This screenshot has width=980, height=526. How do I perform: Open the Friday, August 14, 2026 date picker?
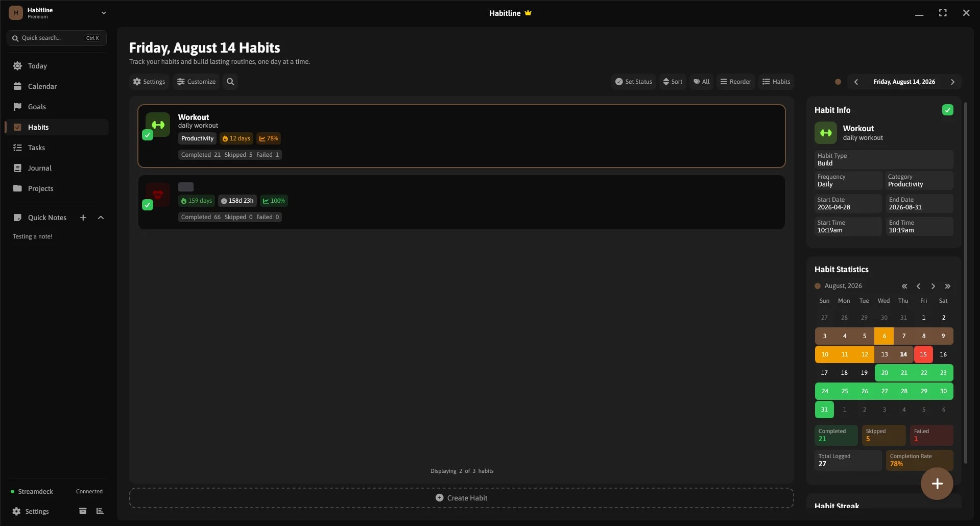click(x=904, y=82)
